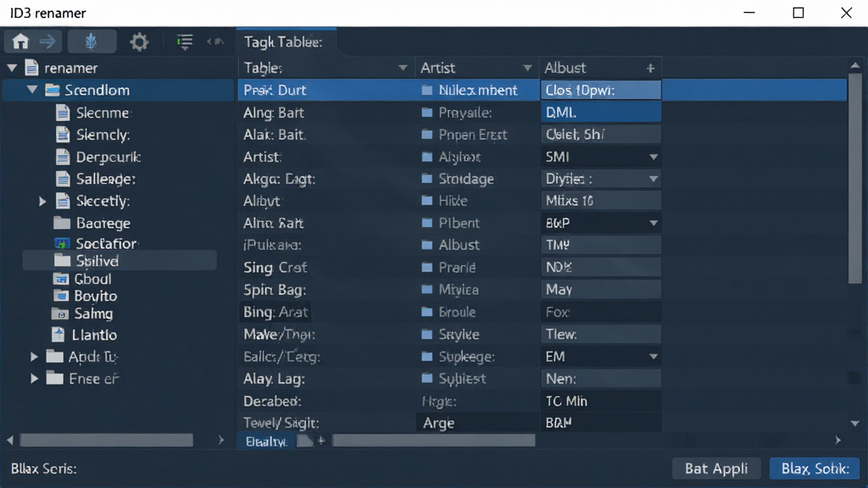Open the EM dropdown arrow
The height and width of the screenshot is (488, 868).
click(654, 357)
